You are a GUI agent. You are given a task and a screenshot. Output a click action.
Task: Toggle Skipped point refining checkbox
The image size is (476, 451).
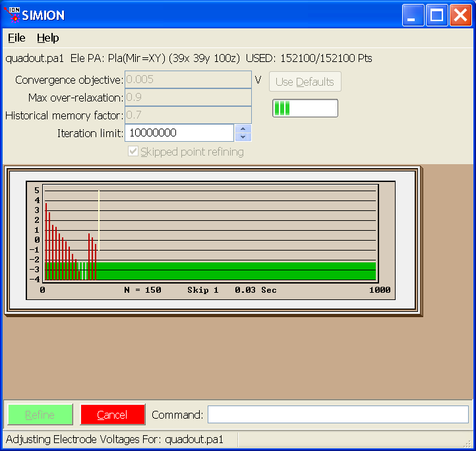133,151
